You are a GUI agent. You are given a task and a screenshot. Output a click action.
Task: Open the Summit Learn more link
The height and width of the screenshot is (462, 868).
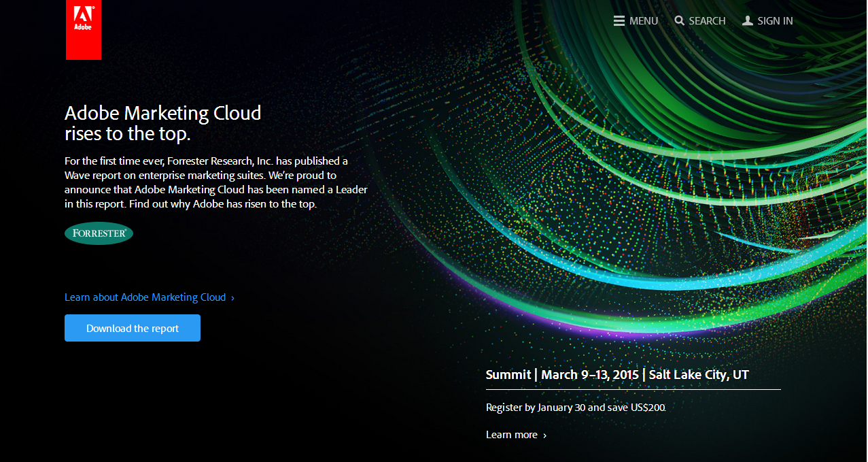516,435
